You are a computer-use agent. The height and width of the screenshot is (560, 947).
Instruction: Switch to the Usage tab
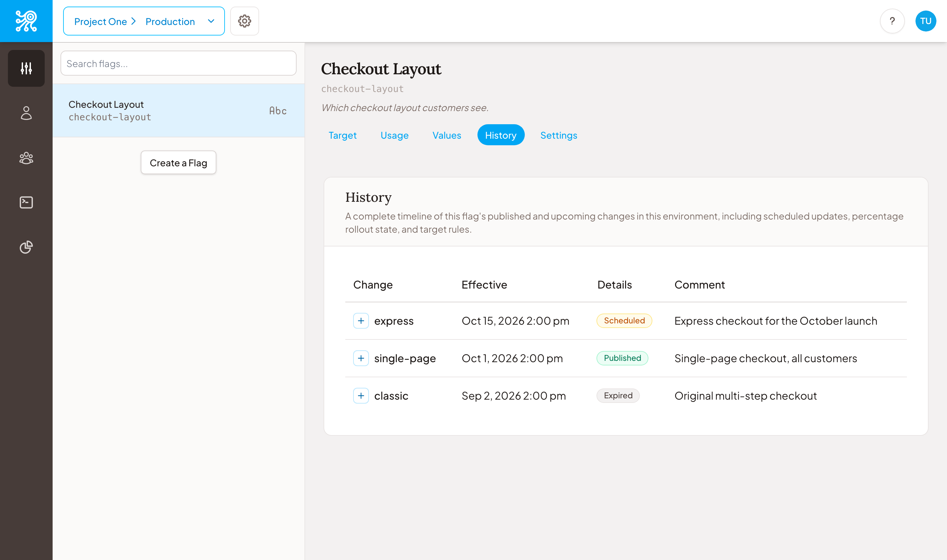pos(395,135)
